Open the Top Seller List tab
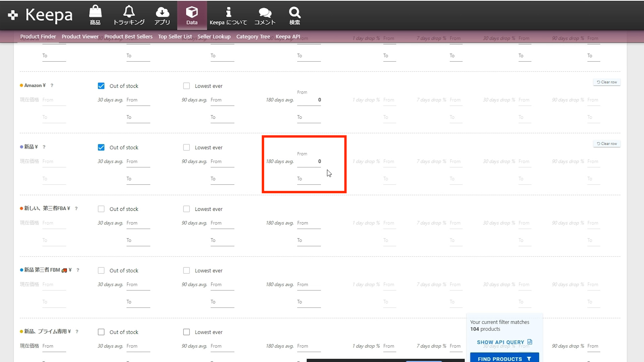Viewport: 644px width, 362px height. pos(175,37)
